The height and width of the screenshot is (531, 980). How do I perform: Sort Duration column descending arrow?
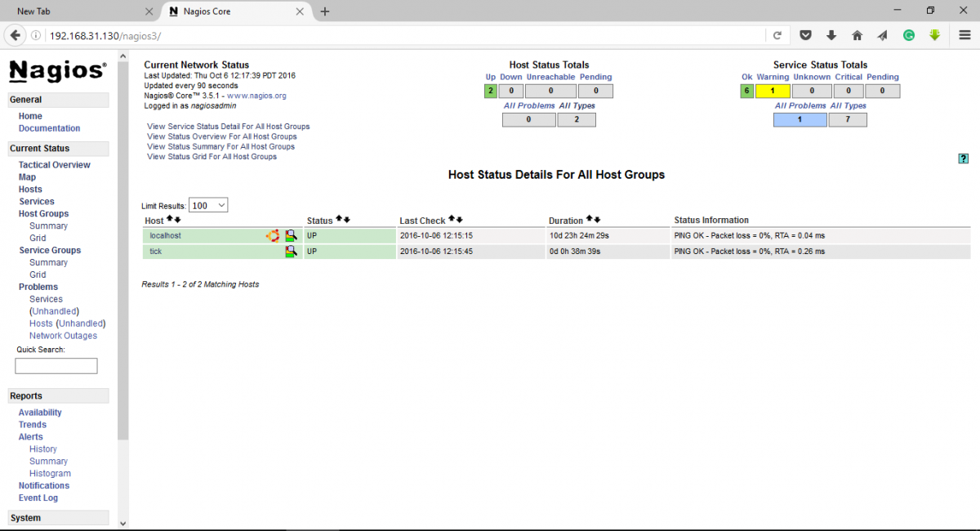coord(597,220)
